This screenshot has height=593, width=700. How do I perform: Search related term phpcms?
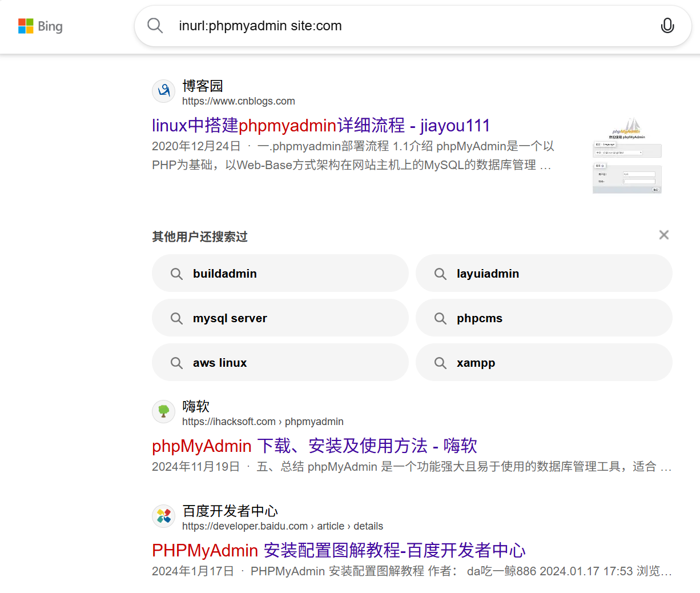click(x=544, y=318)
